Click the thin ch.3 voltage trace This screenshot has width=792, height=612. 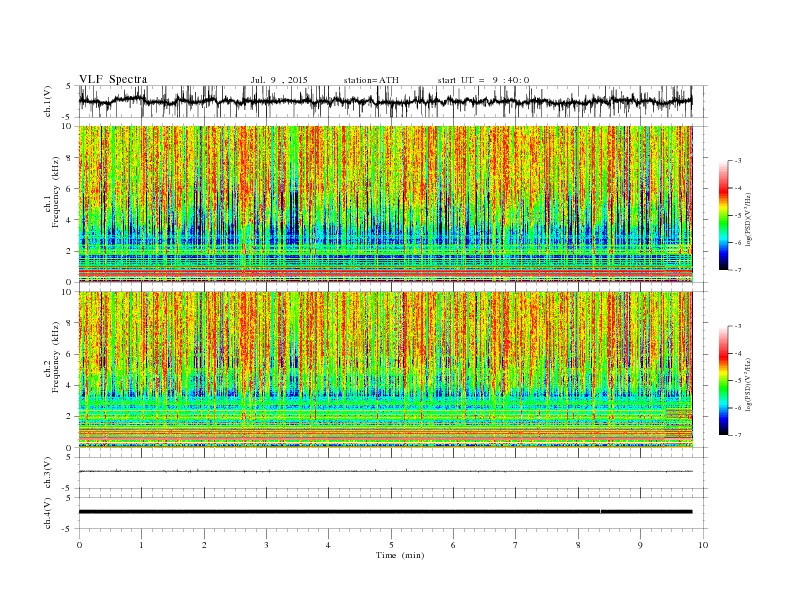pyautogui.click(x=385, y=471)
